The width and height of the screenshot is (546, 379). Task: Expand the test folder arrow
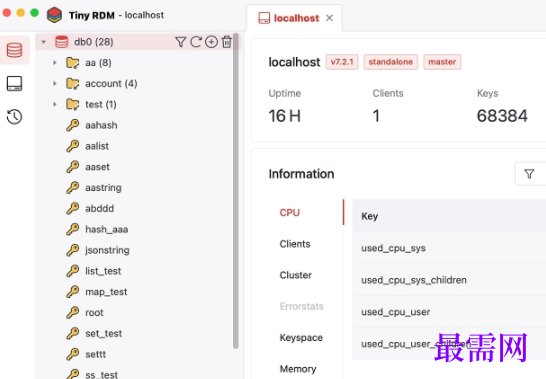click(x=55, y=105)
